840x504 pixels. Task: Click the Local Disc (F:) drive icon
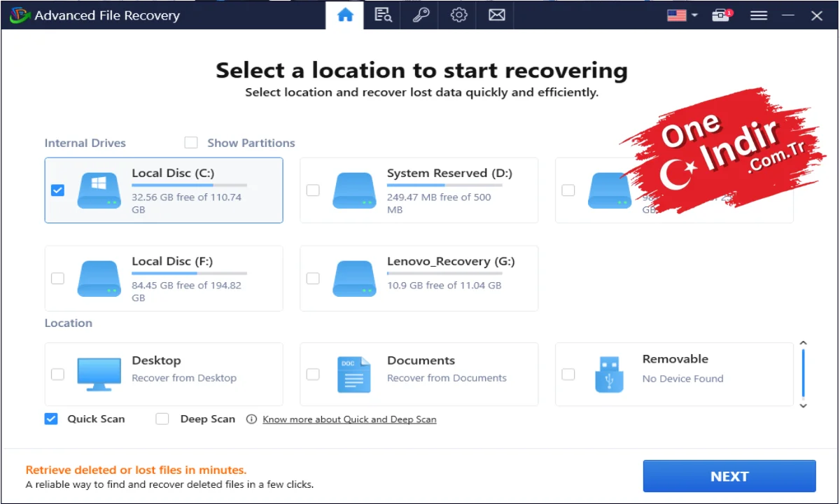click(99, 279)
